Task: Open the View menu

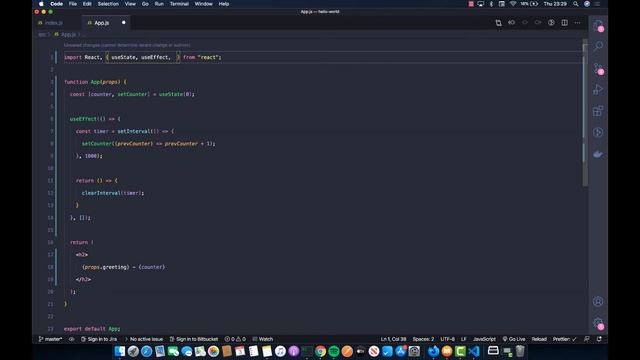Action: point(130,4)
